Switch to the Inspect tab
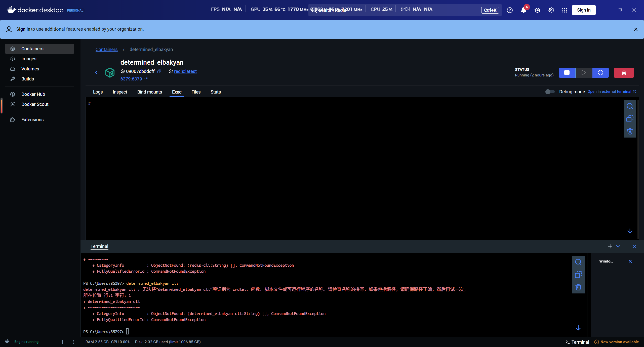644x347 pixels. click(120, 92)
